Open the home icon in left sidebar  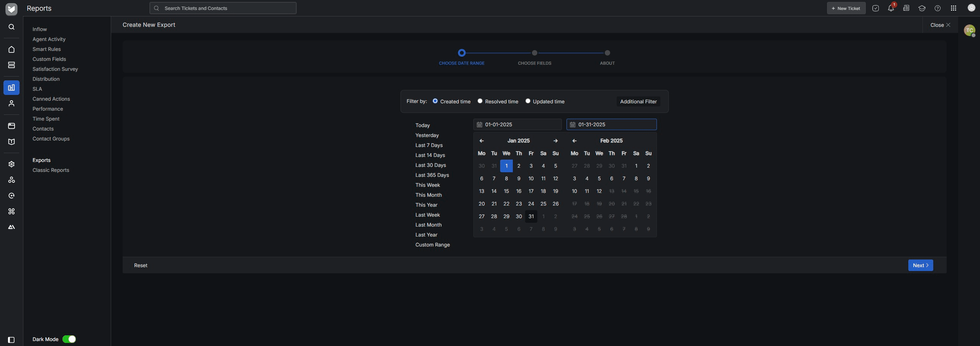point(11,49)
